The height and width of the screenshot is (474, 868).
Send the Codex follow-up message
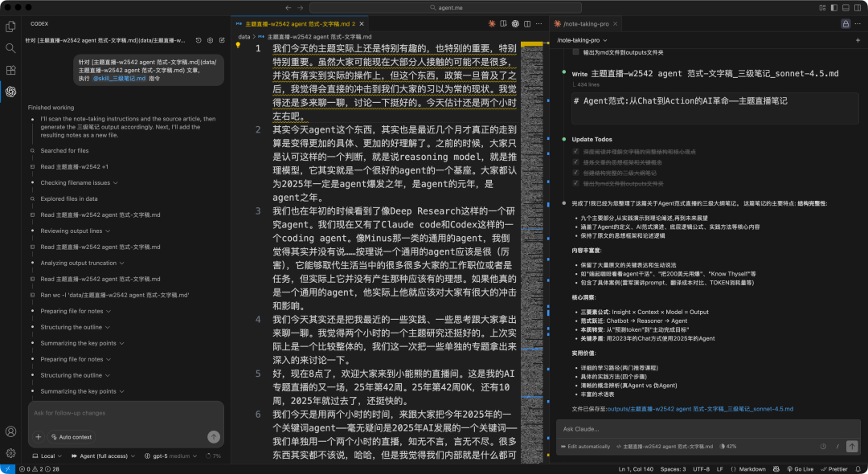tap(214, 437)
